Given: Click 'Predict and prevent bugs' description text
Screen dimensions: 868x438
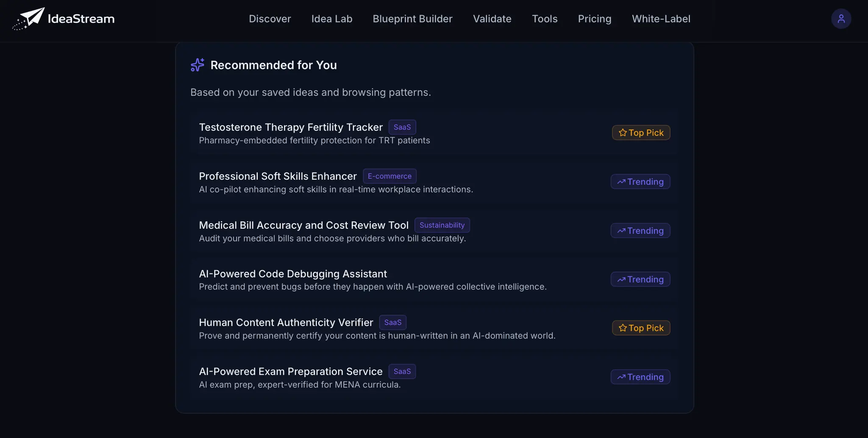Looking at the screenshot, I should point(373,287).
